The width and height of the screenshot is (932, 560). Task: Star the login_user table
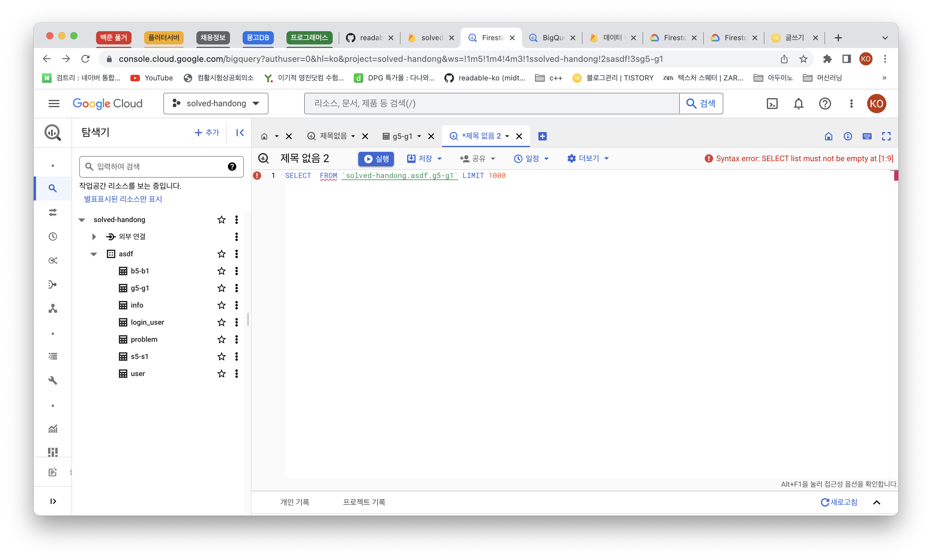point(221,322)
